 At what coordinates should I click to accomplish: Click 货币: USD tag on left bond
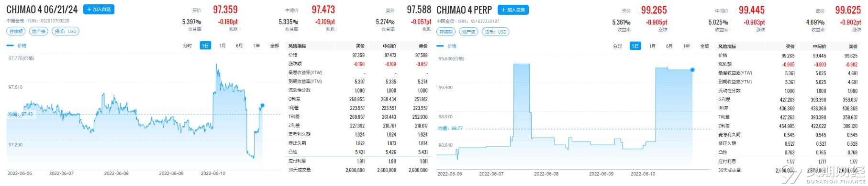pyautogui.click(x=66, y=31)
